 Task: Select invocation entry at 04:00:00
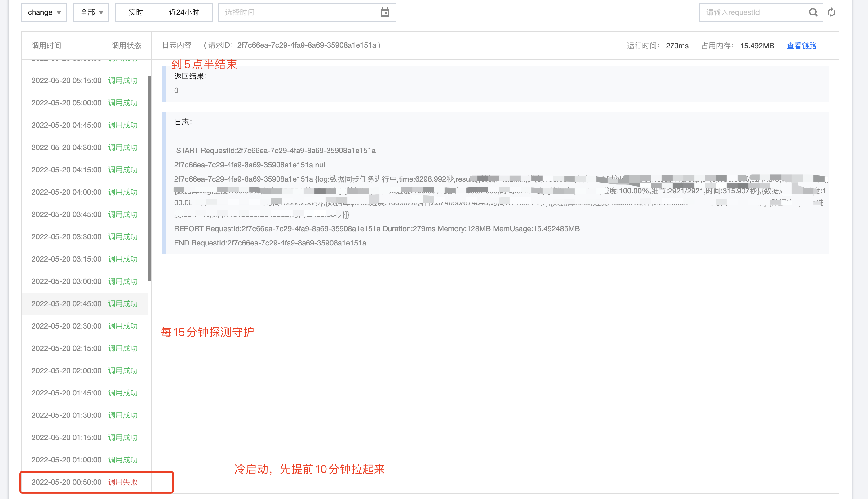[x=84, y=192]
